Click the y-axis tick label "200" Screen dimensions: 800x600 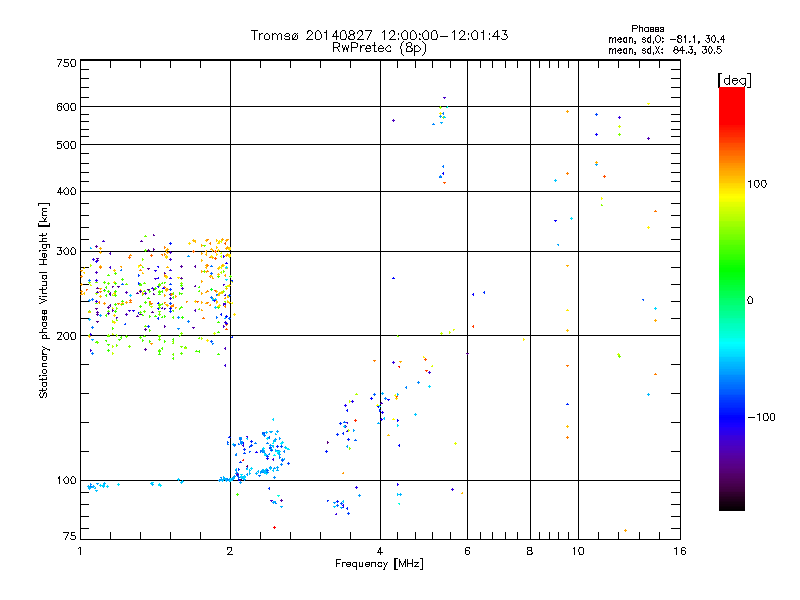coord(66,336)
